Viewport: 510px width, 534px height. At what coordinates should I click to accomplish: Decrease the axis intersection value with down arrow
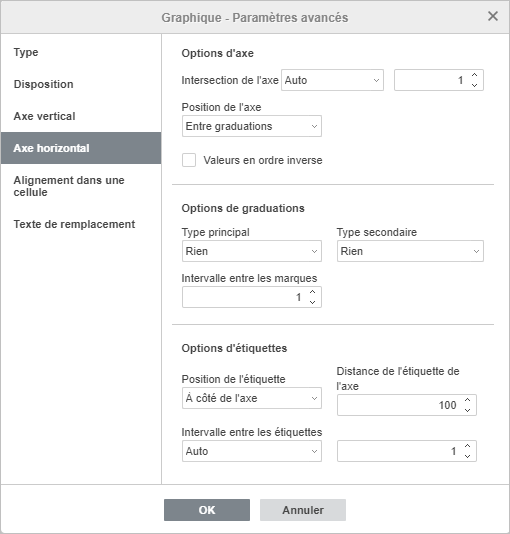(474, 85)
